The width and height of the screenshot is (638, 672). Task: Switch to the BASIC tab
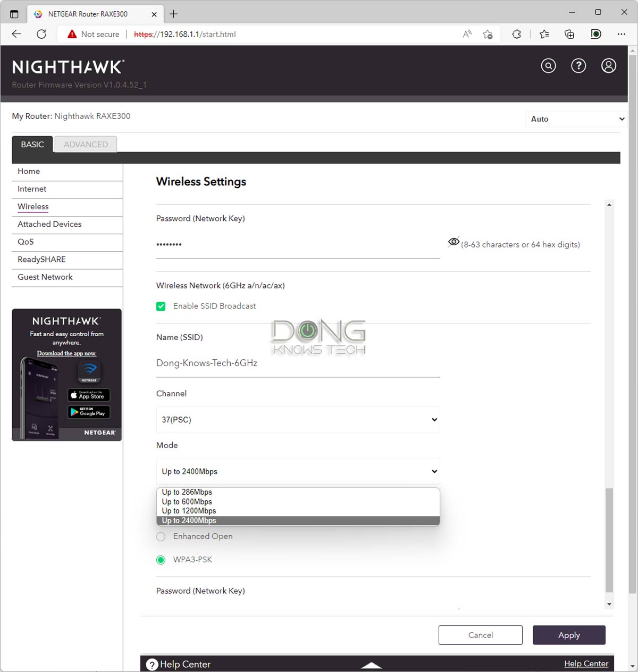[x=32, y=144]
